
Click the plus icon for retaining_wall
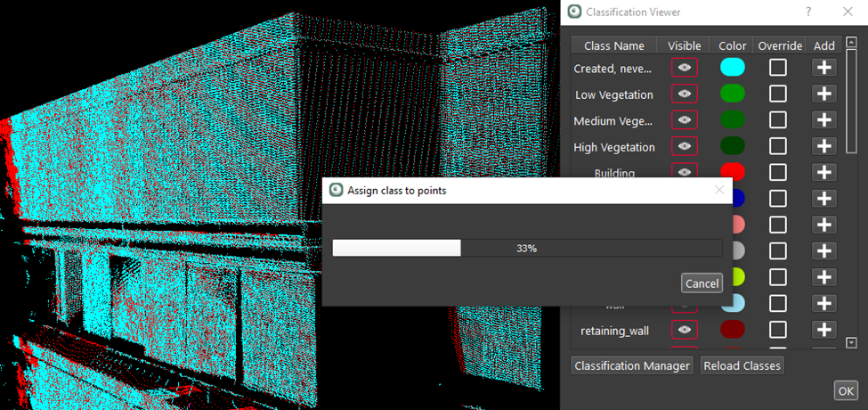(823, 330)
